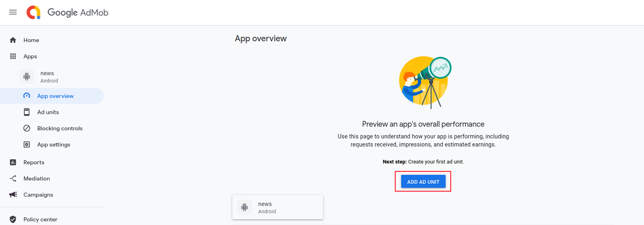644x225 pixels.
Task: Click the Ad units icon
Action: (27, 112)
